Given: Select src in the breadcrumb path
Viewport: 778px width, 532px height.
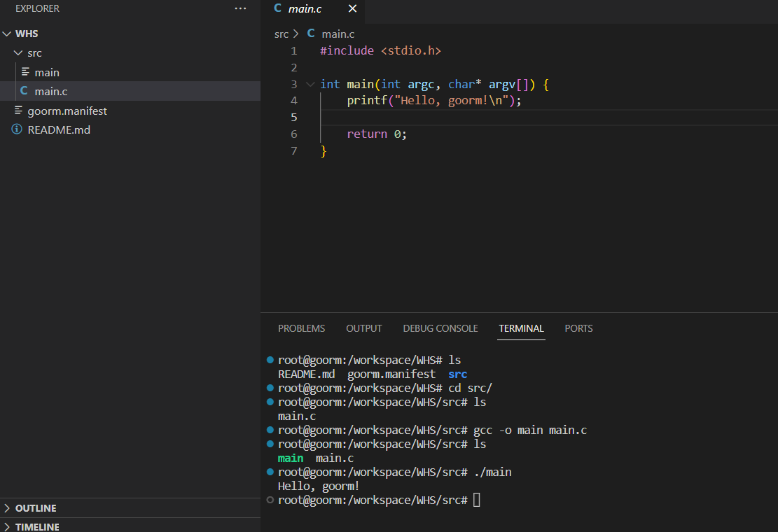Looking at the screenshot, I should (281, 34).
